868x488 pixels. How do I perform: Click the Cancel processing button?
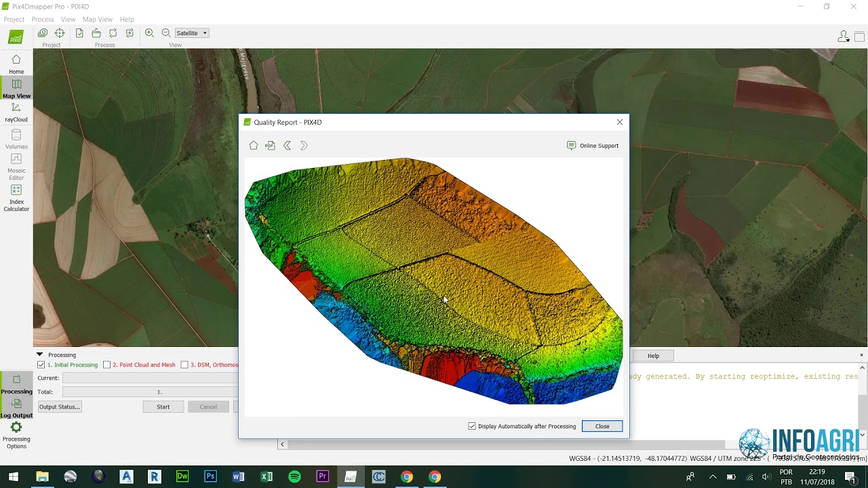tap(208, 407)
